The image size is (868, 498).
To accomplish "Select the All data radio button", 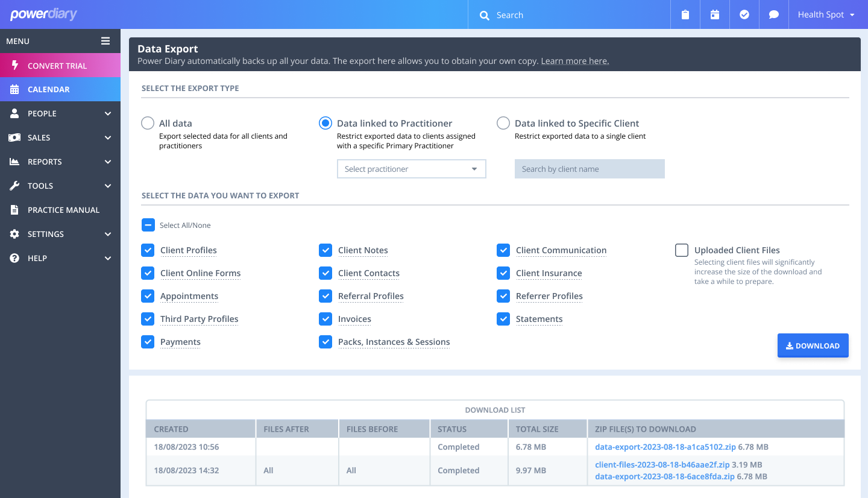I will coord(148,123).
